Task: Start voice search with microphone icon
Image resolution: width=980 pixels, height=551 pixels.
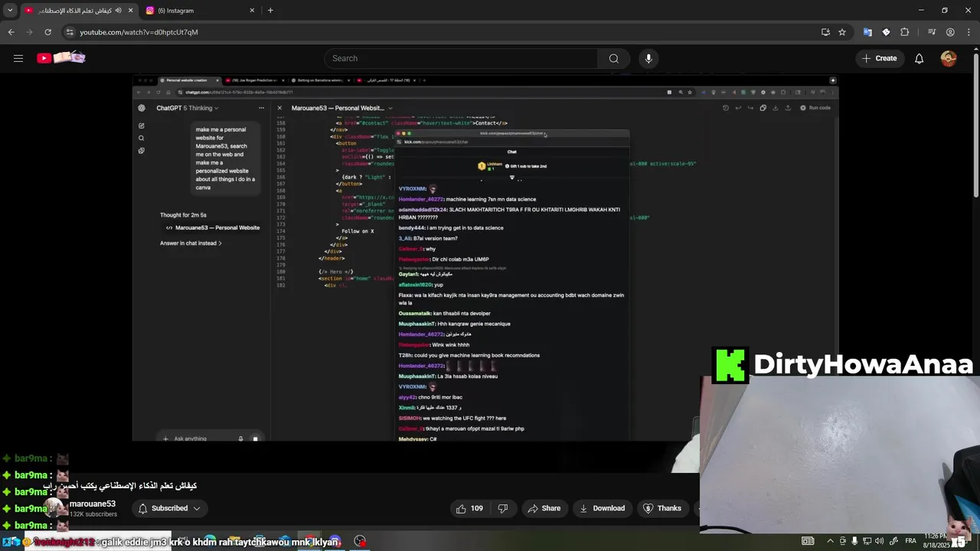Action: (648, 58)
